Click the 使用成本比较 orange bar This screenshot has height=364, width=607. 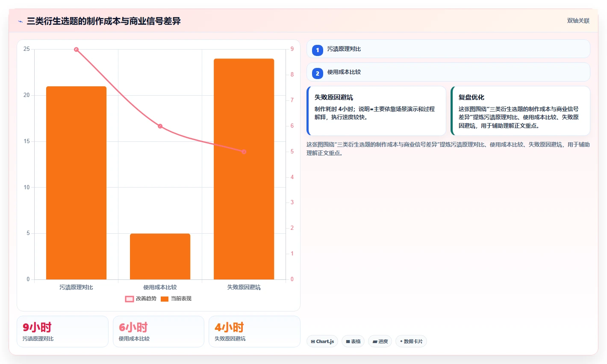coord(160,256)
